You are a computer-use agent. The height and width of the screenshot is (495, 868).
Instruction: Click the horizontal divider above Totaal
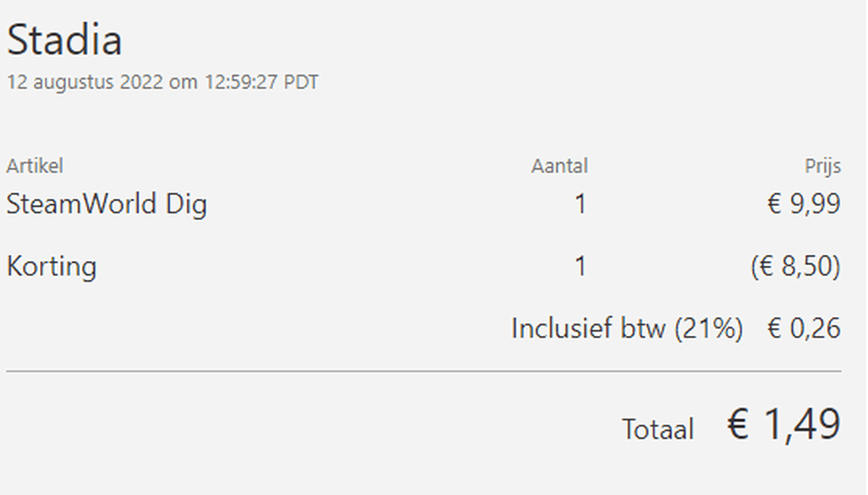coord(424,371)
